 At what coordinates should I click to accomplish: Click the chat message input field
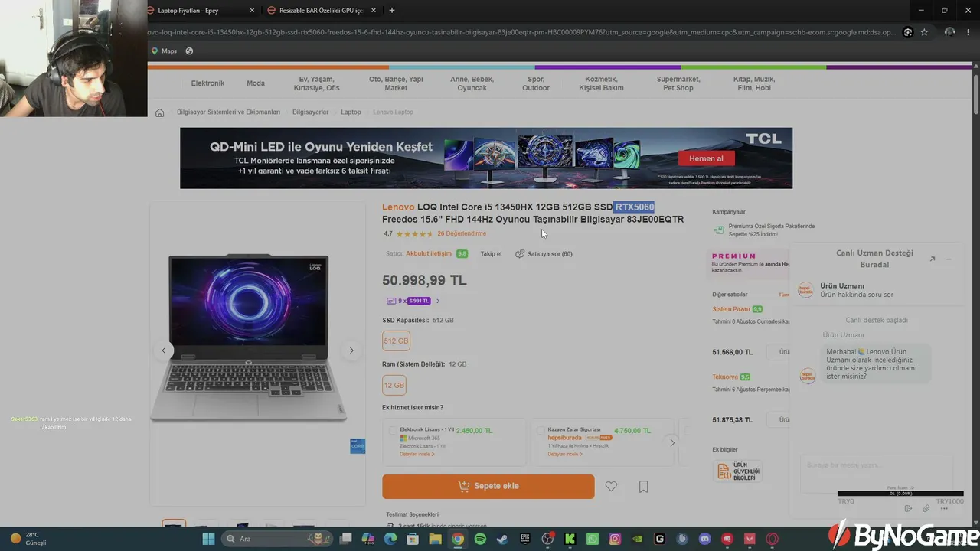pyautogui.click(x=877, y=474)
